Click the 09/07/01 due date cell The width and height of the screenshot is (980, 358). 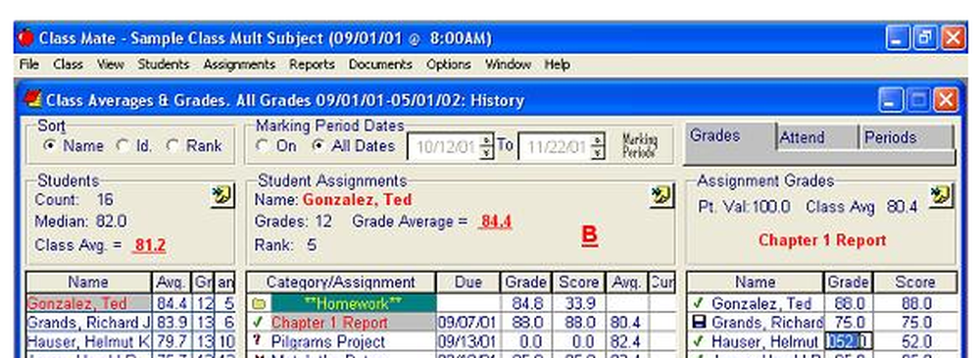(468, 323)
